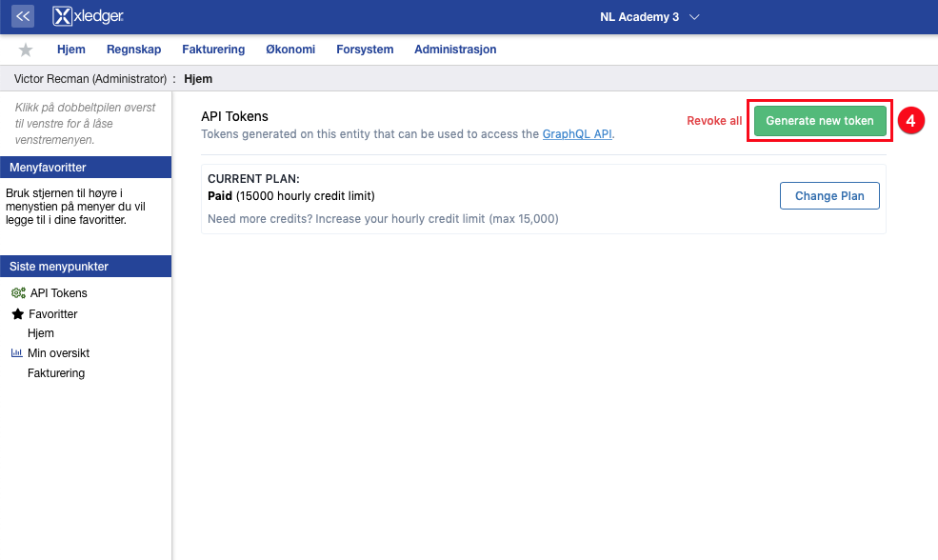Click Generate new token button
This screenshot has width=938, height=560.
[819, 121]
